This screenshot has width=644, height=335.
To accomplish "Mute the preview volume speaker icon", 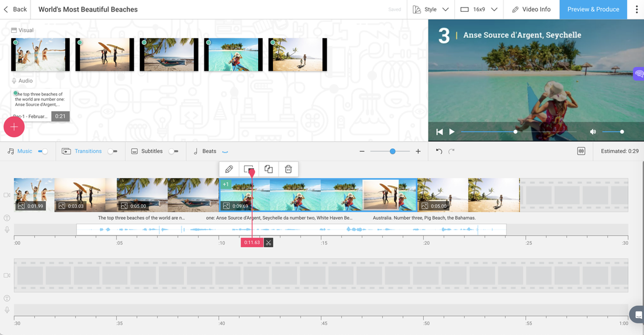I will tap(592, 132).
